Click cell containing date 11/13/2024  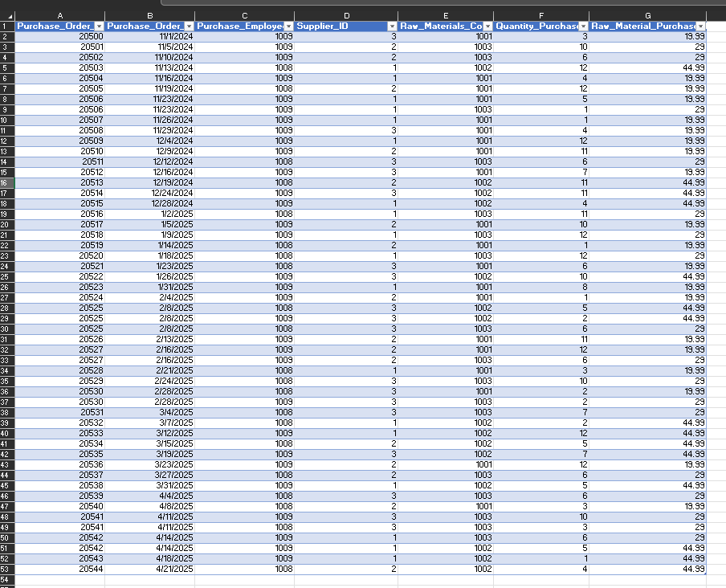150,68
